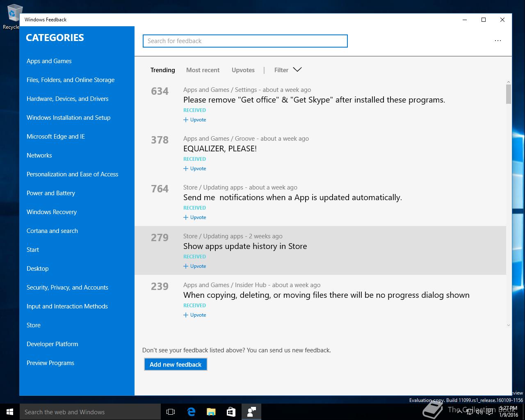The width and height of the screenshot is (525, 420).
Task: Open the 'EQUALIZER, PLEASE!' feedback item
Action: pos(220,148)
